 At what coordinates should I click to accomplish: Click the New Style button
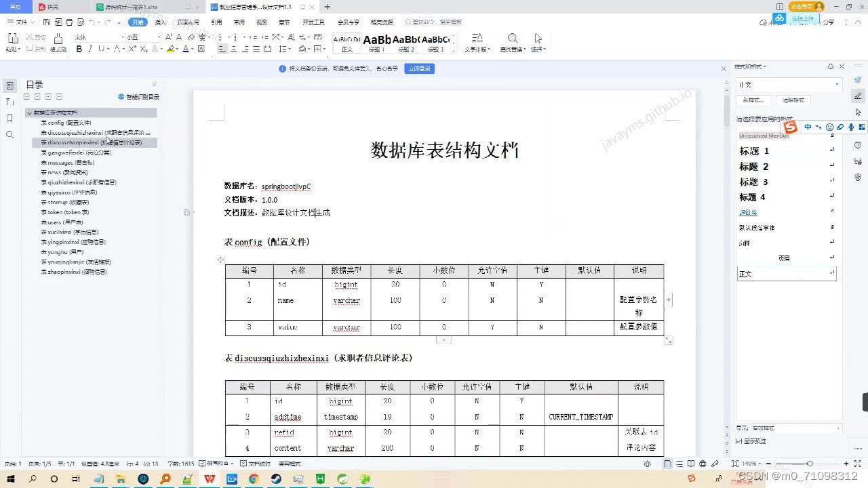point(754,100)
